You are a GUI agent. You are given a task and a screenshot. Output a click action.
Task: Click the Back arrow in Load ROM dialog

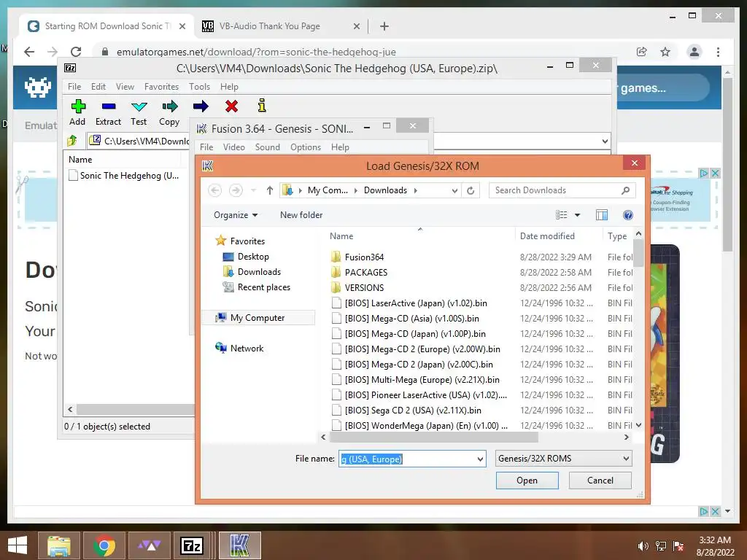pos(215,190)
